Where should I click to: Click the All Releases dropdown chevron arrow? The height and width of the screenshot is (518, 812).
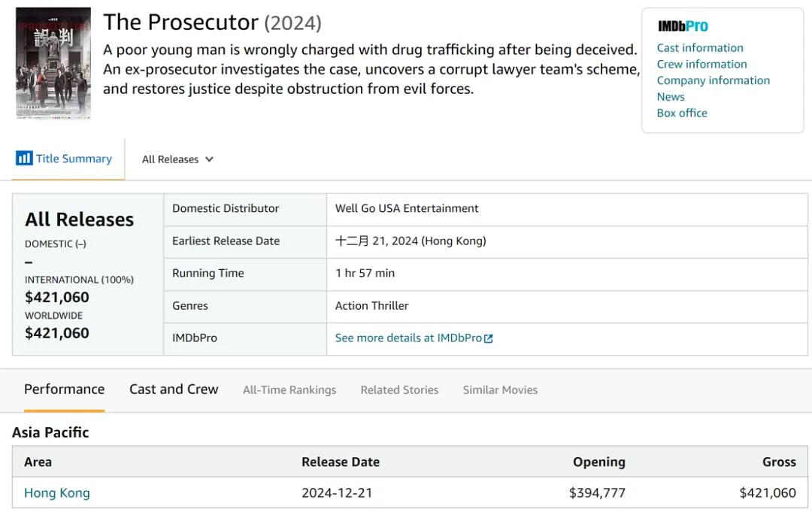[209, 159]
